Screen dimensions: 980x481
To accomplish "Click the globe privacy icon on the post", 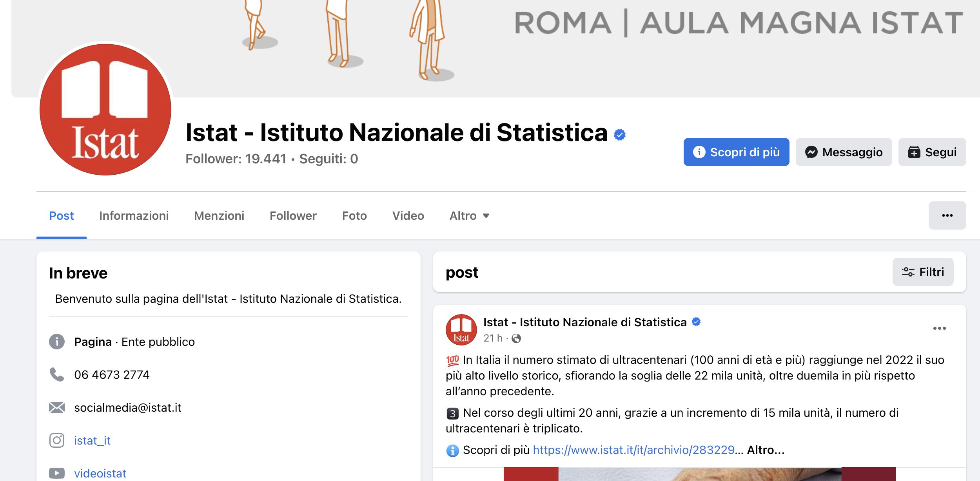I will 516,338.
